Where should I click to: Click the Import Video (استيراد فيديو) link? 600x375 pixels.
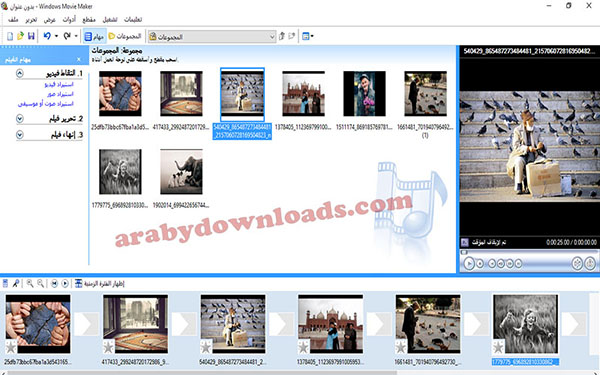pos(59,84)
